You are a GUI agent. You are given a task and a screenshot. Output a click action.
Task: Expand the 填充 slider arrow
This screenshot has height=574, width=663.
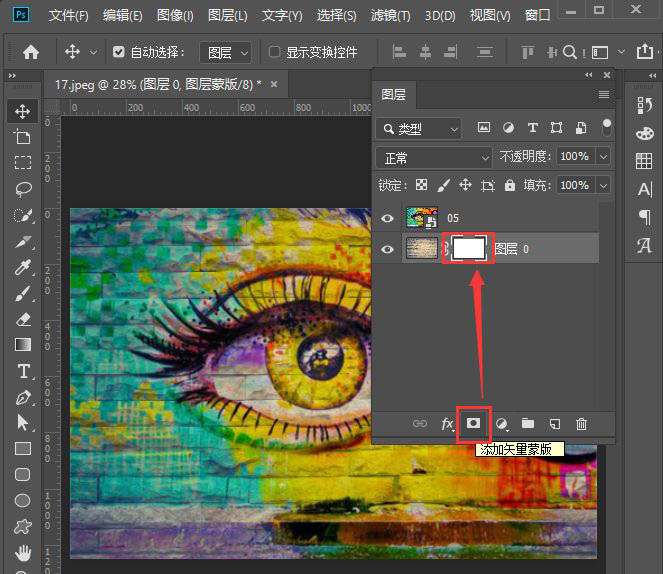coord(603,185)
